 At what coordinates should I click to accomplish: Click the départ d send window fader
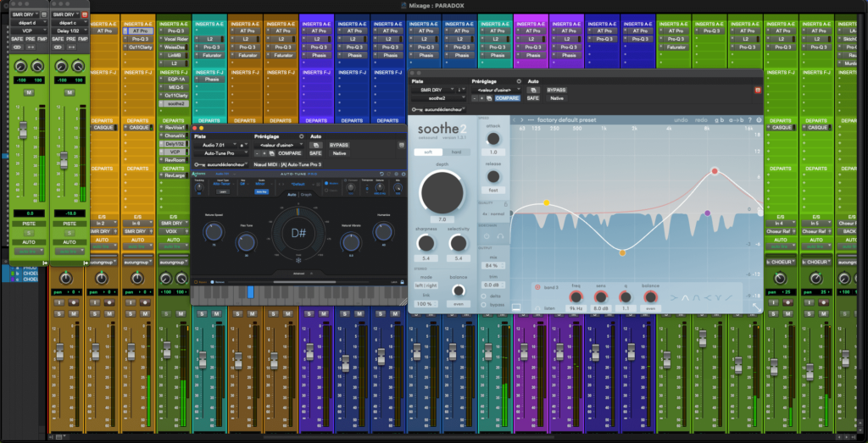click(23, 130)
